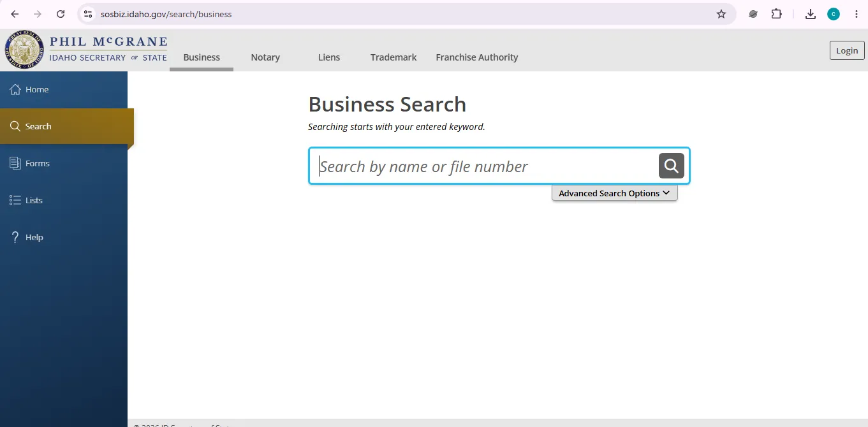This screenshot has height=427, width=868.
Task: Switch to the Notary tab
Action: [x=265, y=57]
